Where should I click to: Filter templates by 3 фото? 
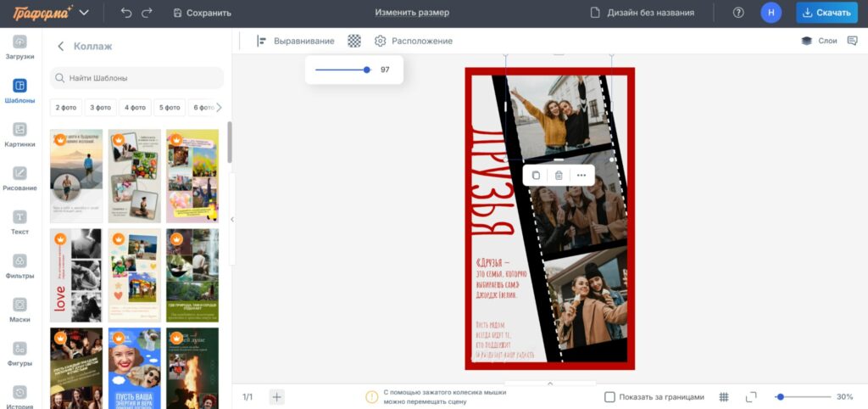coord(100,108)
